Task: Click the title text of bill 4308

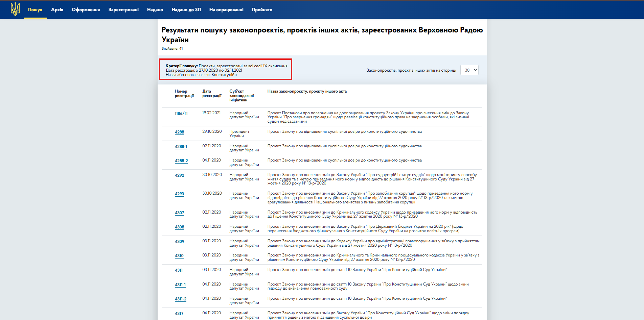Action: pyautogui.click(x=365, y=229)
